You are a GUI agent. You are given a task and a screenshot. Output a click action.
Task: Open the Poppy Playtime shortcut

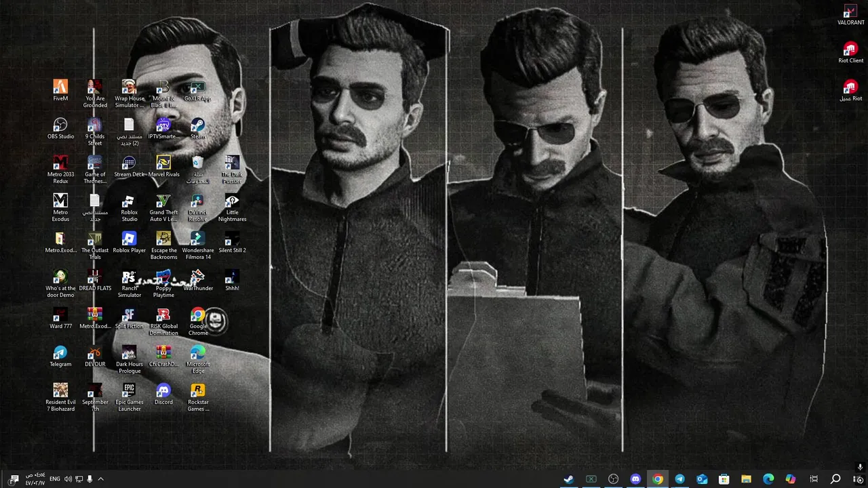point(163,283)
